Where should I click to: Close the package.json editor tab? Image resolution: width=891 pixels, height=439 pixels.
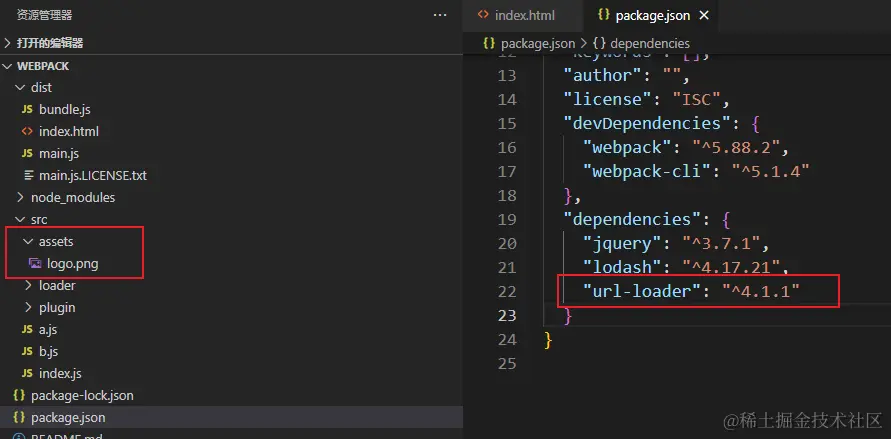tap(704, 15)
